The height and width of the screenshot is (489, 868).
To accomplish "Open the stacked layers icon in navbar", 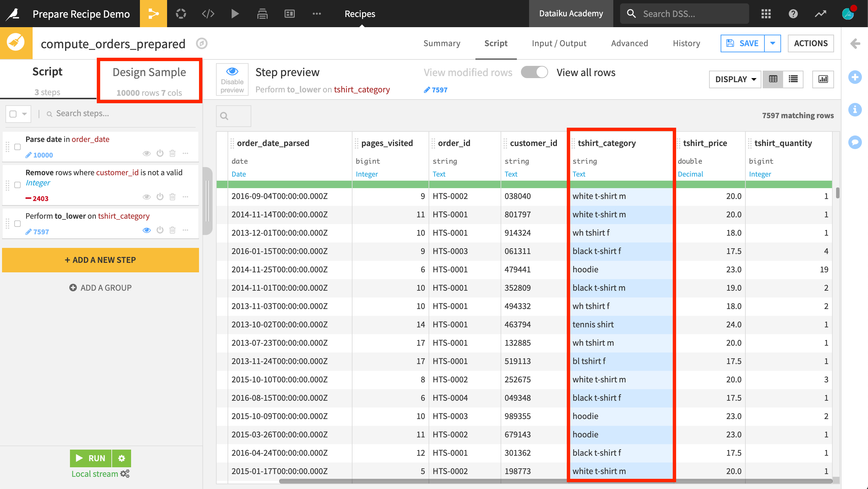I will [262, 14].
